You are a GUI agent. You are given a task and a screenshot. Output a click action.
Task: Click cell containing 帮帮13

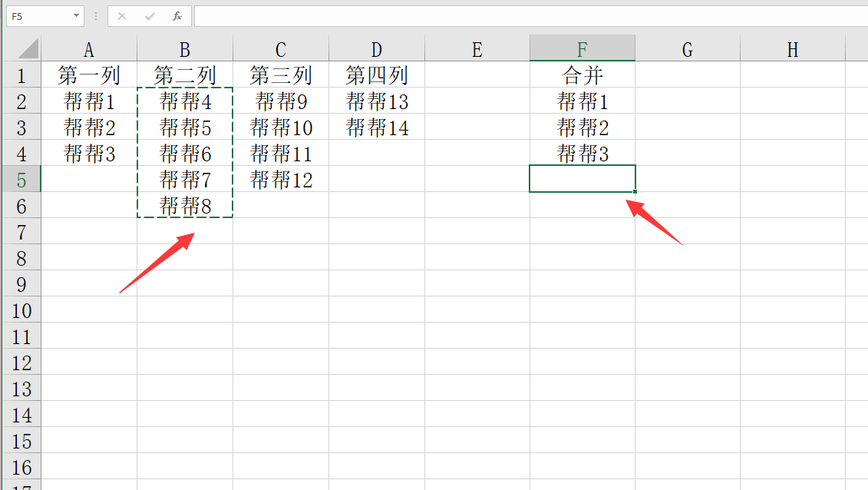click(x=376, y=101)
